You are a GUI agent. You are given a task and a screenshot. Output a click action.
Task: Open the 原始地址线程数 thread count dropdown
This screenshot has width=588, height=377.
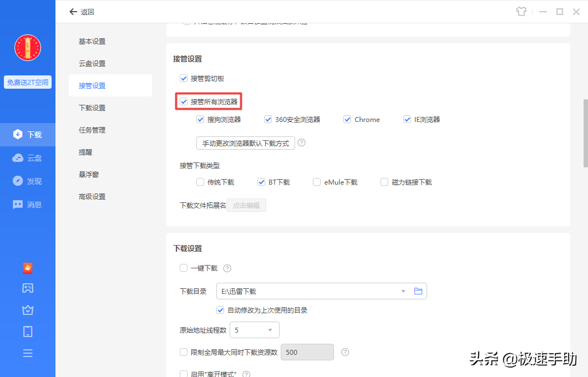coord(270,329)
